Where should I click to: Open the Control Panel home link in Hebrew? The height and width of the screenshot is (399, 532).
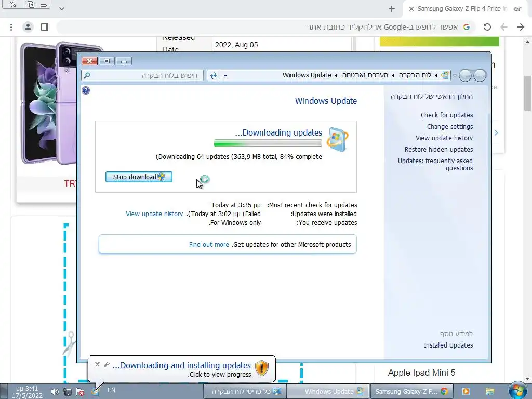coord(431,96)
